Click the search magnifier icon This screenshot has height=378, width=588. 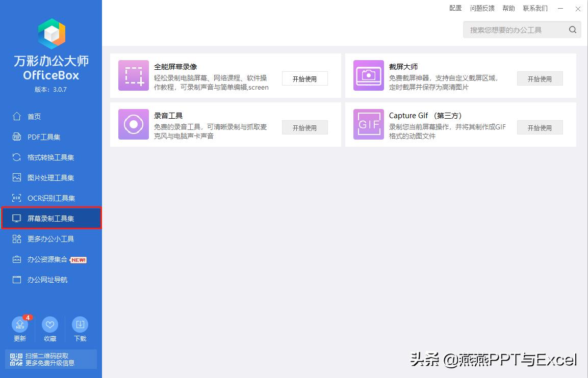(x=572, y=30)
